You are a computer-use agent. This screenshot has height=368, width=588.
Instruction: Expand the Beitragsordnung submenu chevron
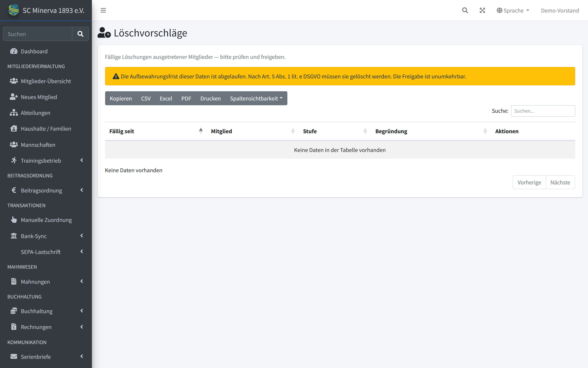tap(82, 190)
